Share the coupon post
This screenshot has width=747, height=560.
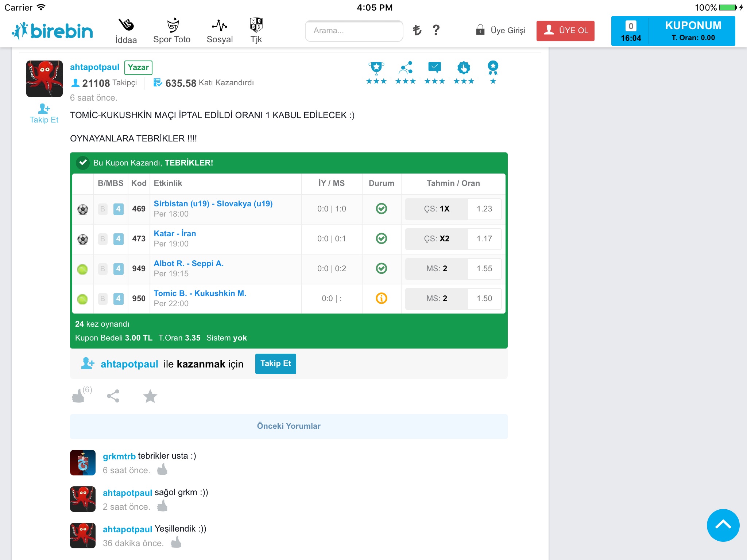click(113, 396)
